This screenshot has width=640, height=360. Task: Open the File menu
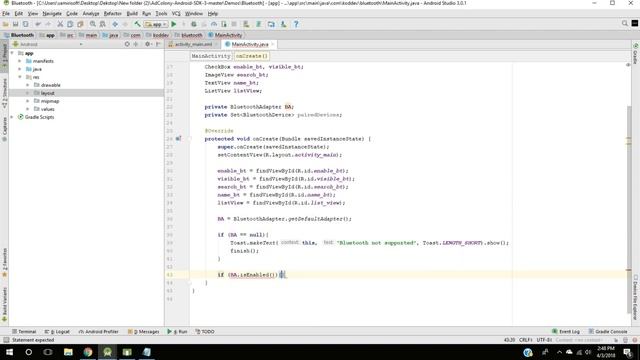click(x=6, y=13)
